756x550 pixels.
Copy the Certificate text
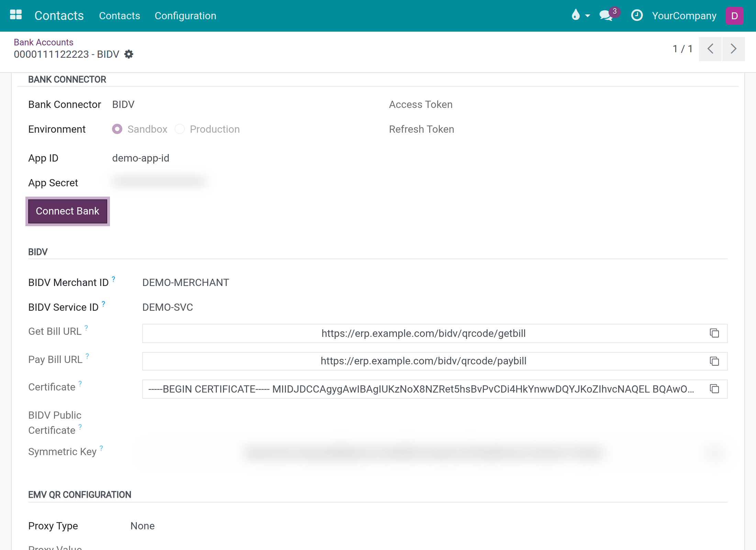click(x=714, y=389)
